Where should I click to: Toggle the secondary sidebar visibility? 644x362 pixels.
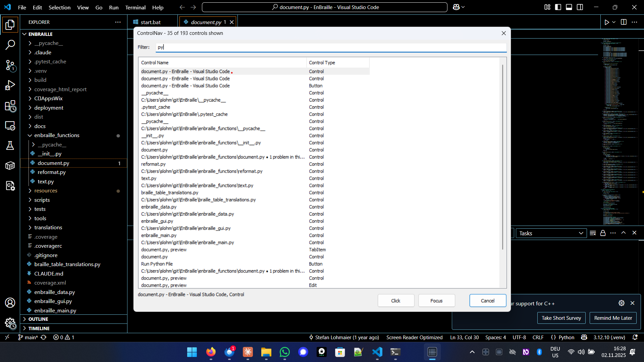click(580, 7)
